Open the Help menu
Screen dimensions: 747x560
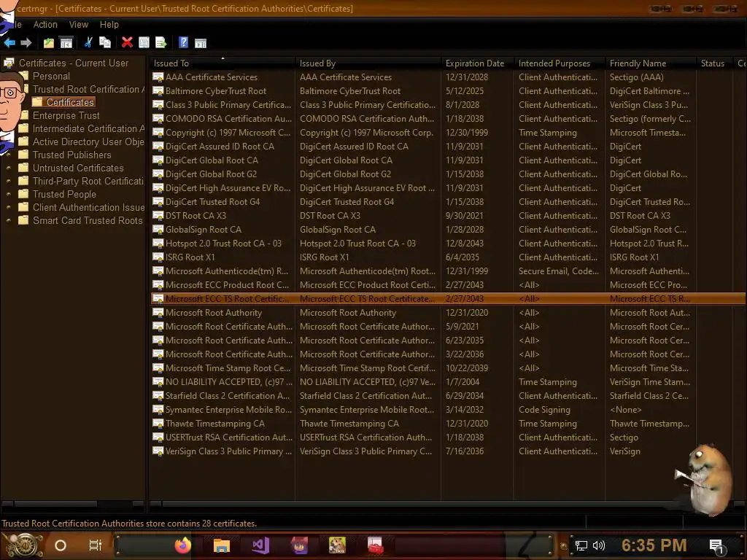click(x=109, y=25)
